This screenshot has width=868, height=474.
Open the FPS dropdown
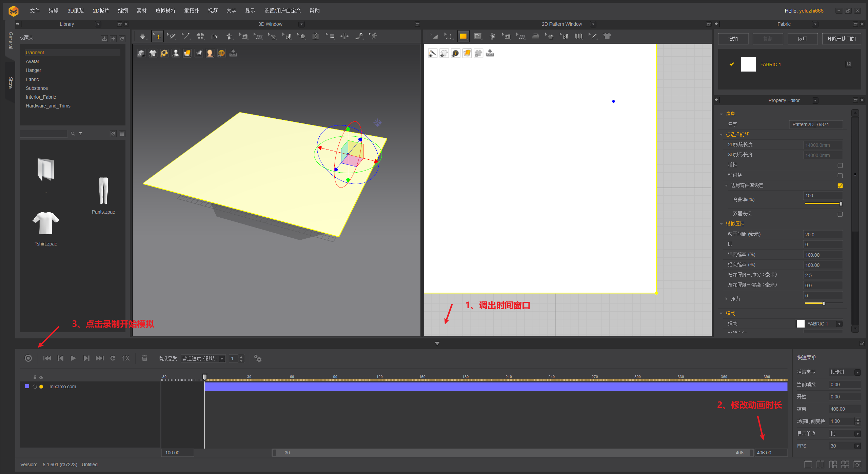pyautogui.click(x=857, y=446)
